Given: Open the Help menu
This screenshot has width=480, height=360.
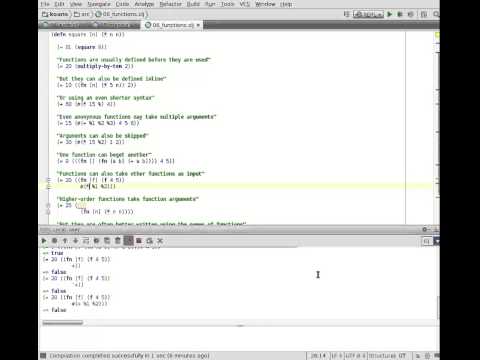Looking at the screenshot, I should click(x=286, y=4).
